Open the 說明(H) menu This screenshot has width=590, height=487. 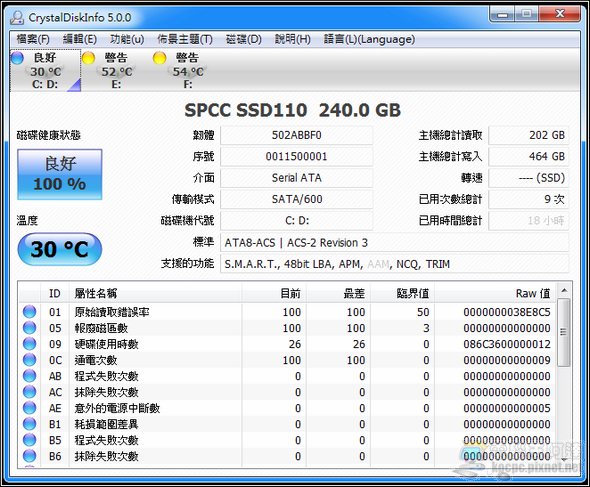(293, 39)
